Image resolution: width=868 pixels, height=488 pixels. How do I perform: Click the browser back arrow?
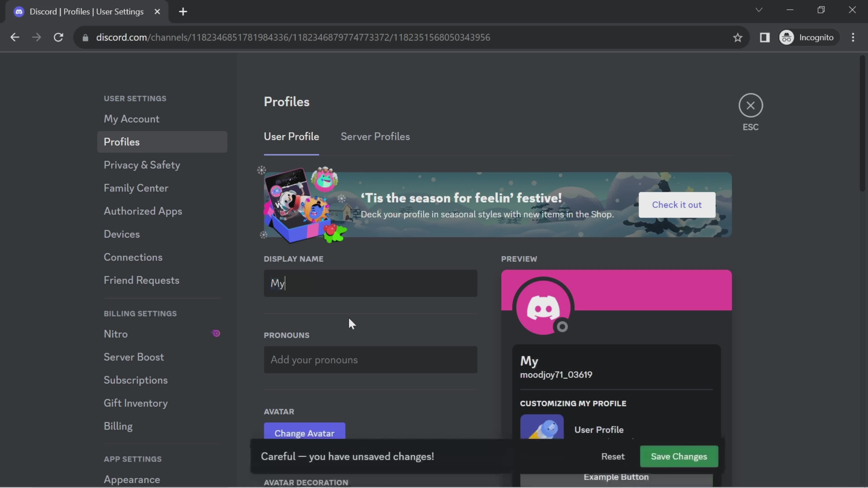coord(14,37)
